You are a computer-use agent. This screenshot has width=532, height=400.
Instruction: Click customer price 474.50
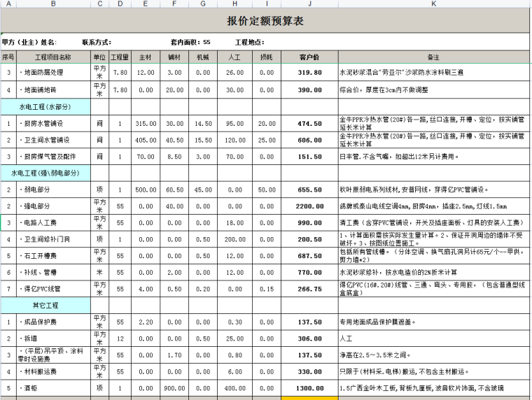click(310, 123)
